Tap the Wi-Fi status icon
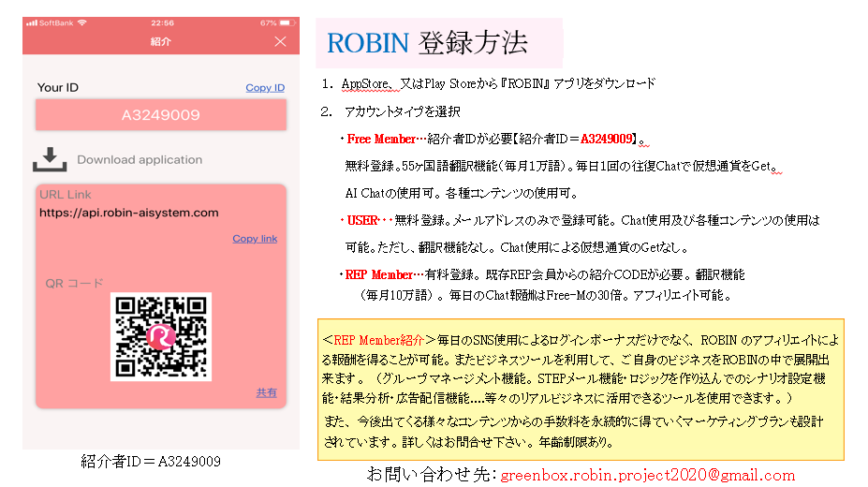The height and width of the screenshot is (487, 868). click(82, 22)
